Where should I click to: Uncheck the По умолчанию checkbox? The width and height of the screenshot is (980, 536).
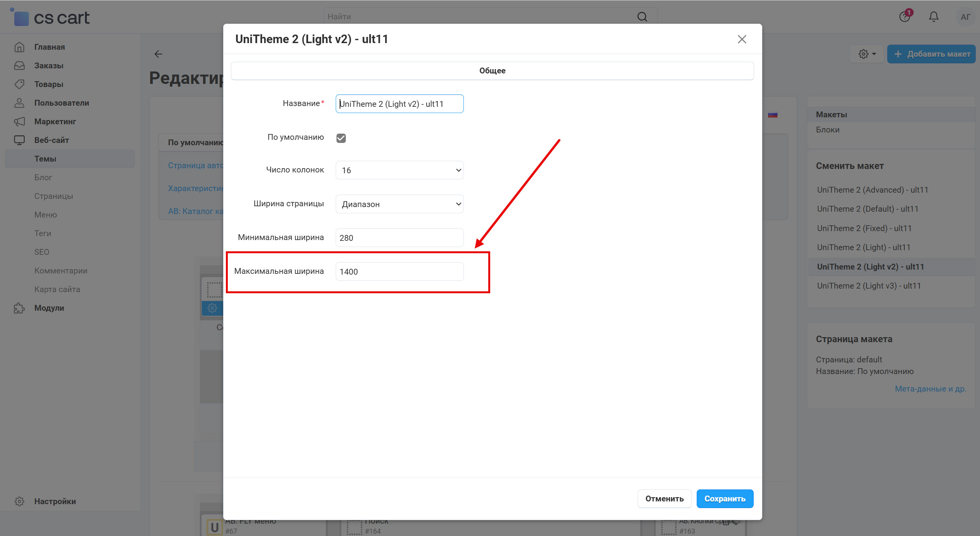(341, 138)
